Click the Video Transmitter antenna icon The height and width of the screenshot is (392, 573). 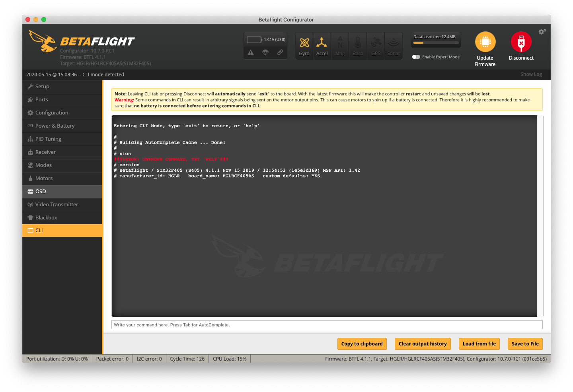(x=30, y=204)
